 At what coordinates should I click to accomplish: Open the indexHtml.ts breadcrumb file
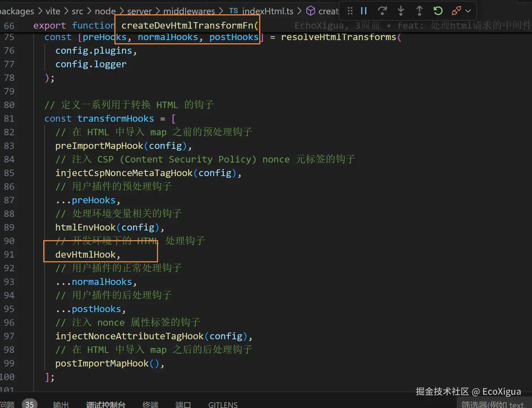[x=268, y=11]
